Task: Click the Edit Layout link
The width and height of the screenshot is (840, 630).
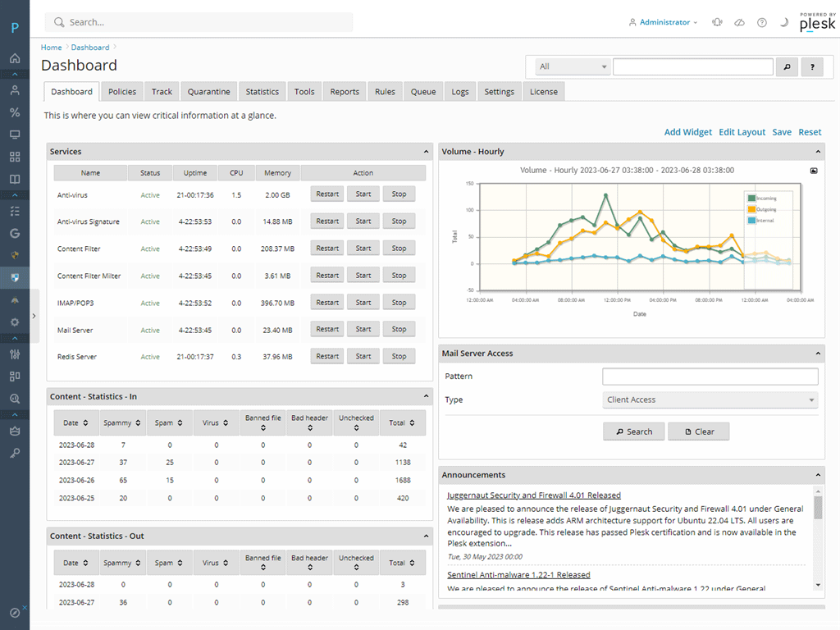Action: coord(742,132)
